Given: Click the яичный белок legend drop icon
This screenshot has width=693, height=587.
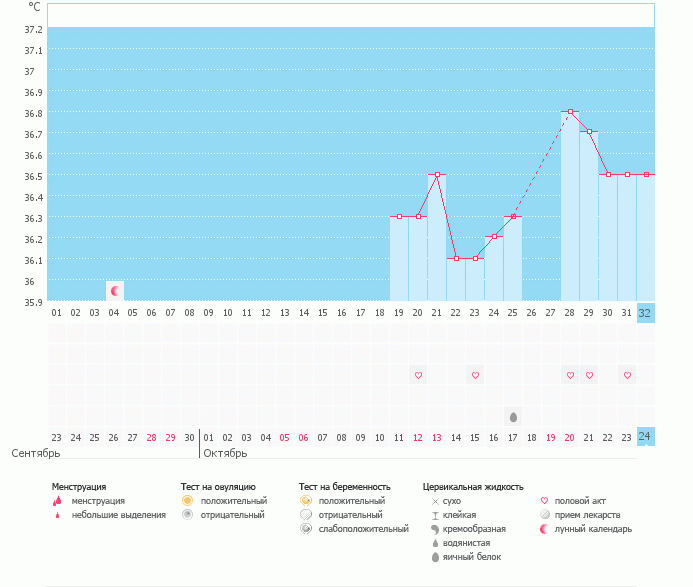Looking at the screenshot, I should pos(435,556).
